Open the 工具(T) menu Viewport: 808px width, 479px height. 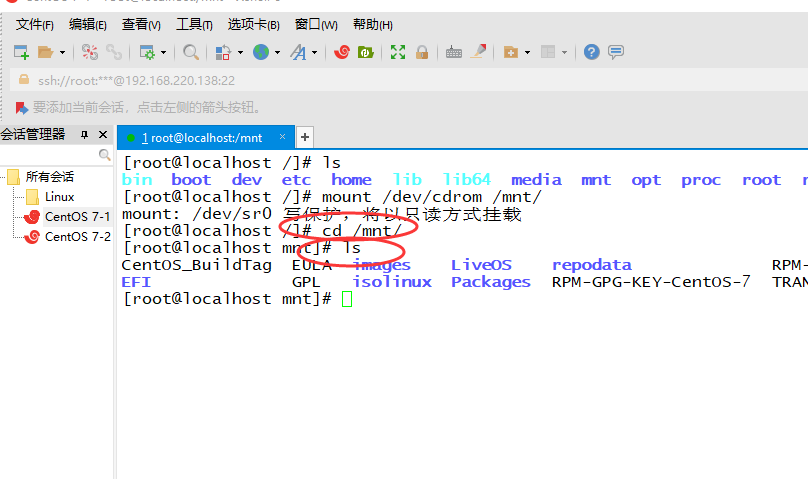[194, 24]
